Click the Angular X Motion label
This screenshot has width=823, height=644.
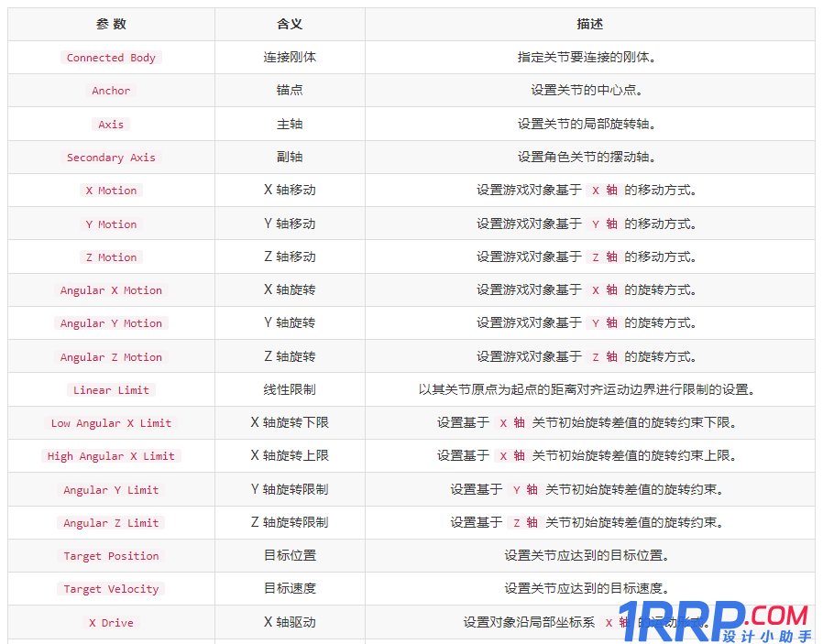pos(111,290)
